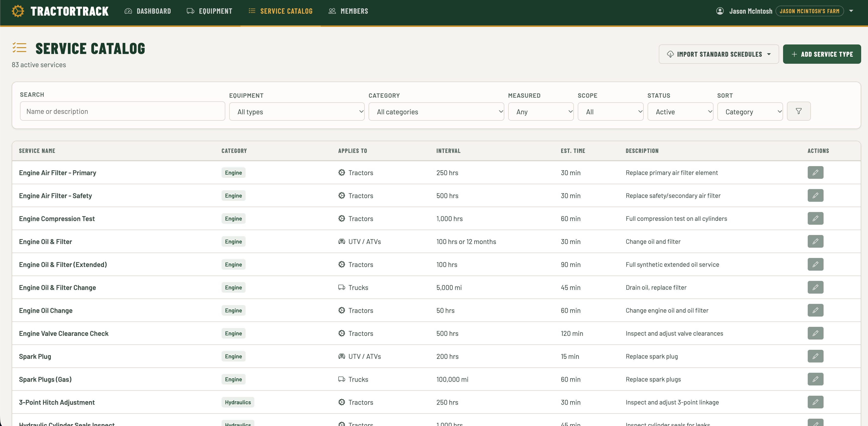Viewport: 868px width, 426px height.
Task: Click the Interval column header
Action: tap(448, 151)
